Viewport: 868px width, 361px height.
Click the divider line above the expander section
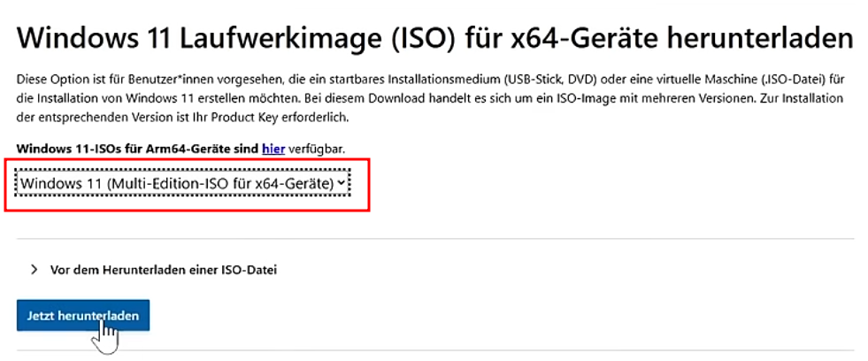[x=435, y=239]
